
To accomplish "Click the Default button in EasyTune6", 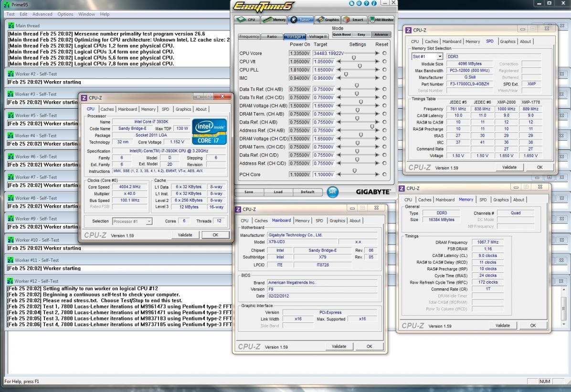I will [307, 192].
